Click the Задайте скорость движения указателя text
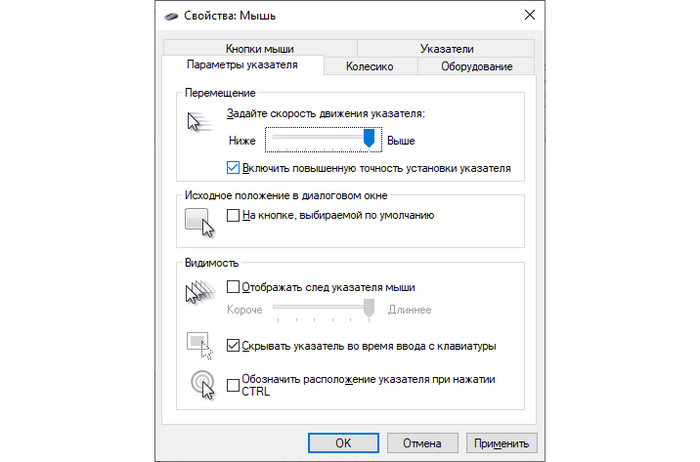Viewport: 700px width, 462px height. (326, 114)
